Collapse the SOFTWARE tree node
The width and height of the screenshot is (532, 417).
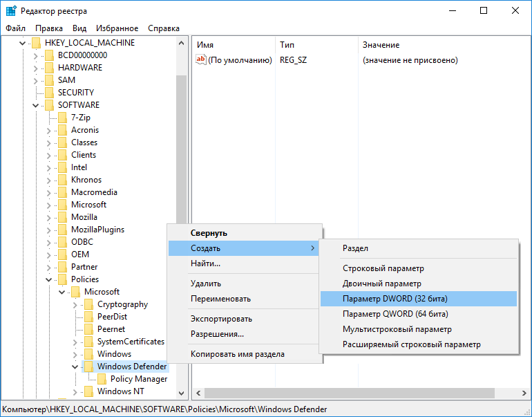[x=35, y=105]
